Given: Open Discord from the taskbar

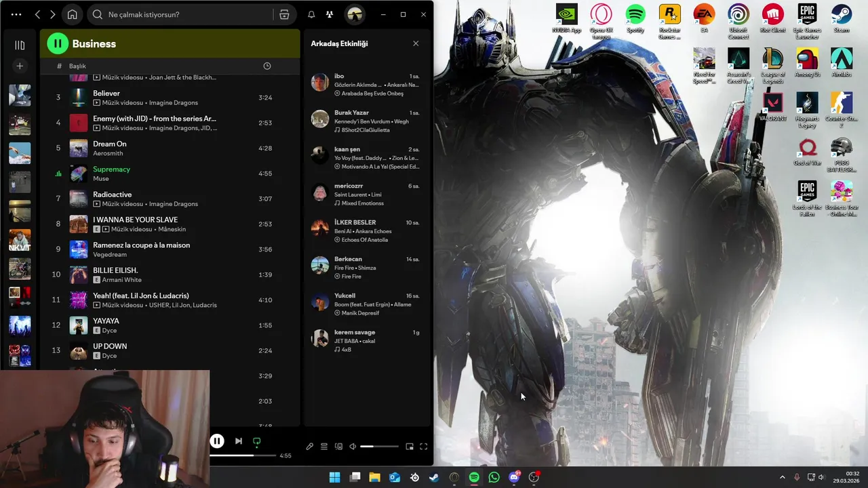Looking at the screenshot, I should point(514,477).
